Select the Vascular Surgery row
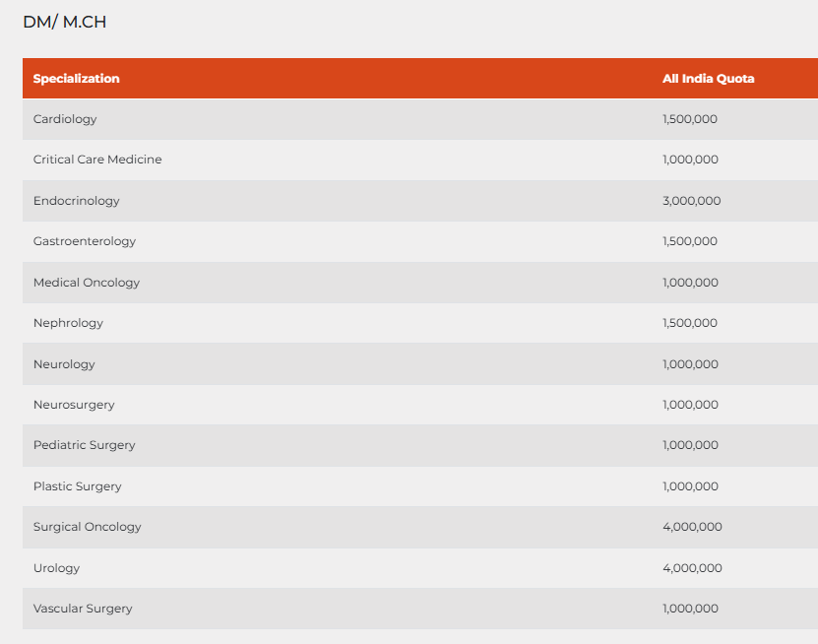Screen dimensions: 818x644 83,609
